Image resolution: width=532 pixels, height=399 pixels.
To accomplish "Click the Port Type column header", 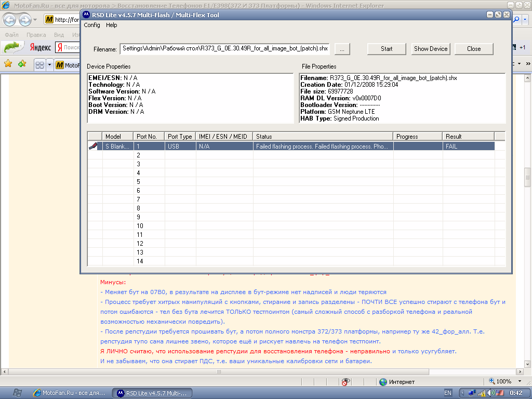I will (x=180, y=137).
